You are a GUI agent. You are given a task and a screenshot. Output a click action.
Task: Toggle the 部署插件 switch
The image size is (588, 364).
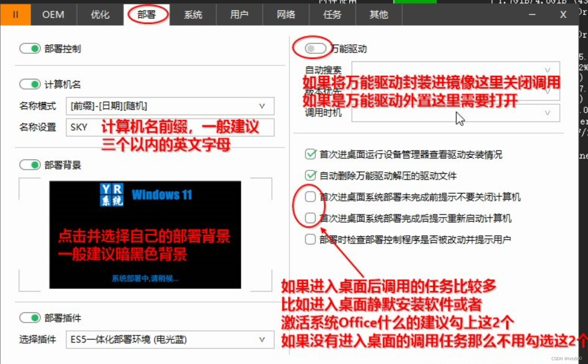pyautogui.click(x=30, y=318)
